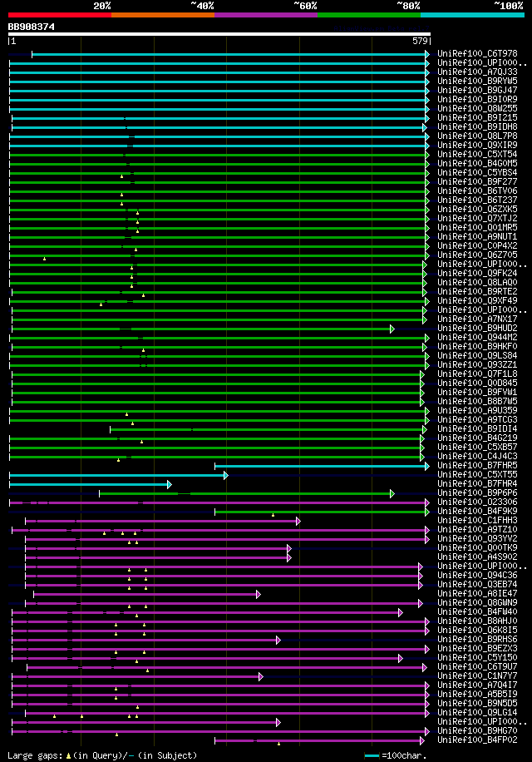The height and width of the screenshot is (762, 532).
Task: Click the purple ~60% identity legend segment
Action: [266, 15]
